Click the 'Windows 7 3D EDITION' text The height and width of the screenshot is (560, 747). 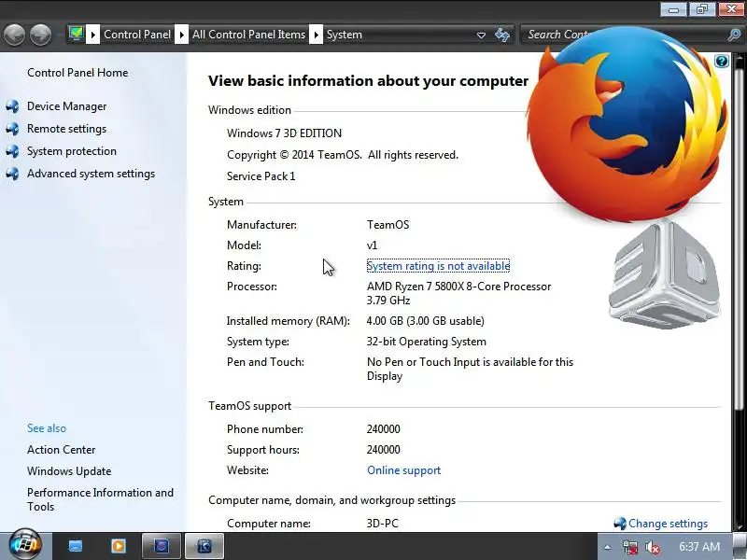(285, 133)
